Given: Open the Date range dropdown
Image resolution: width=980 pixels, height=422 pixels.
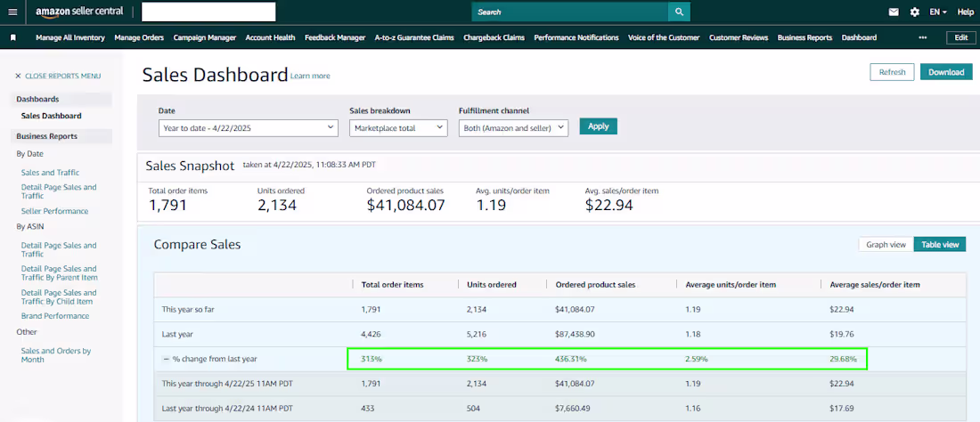Looking at the screenshot, I should 249,128.
